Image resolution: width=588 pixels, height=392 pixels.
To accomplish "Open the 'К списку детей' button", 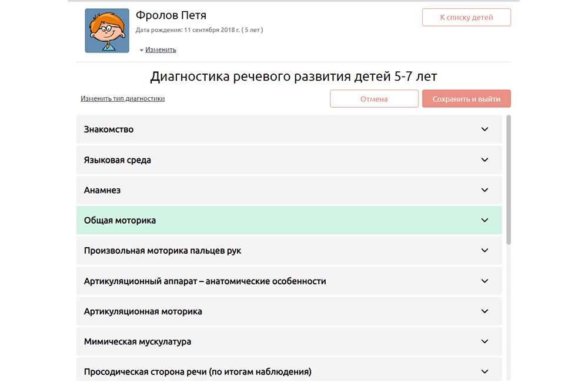I will [x=466, y=18].
